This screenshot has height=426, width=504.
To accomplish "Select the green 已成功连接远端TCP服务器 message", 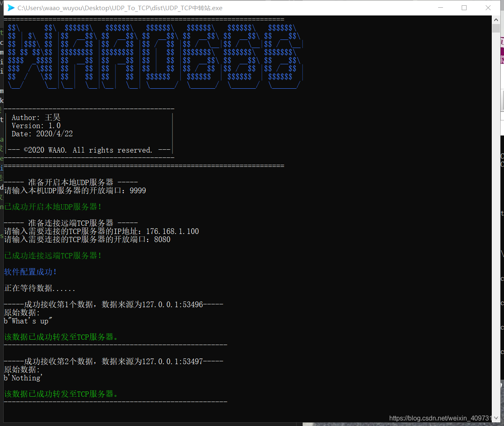I will (53, 255).
